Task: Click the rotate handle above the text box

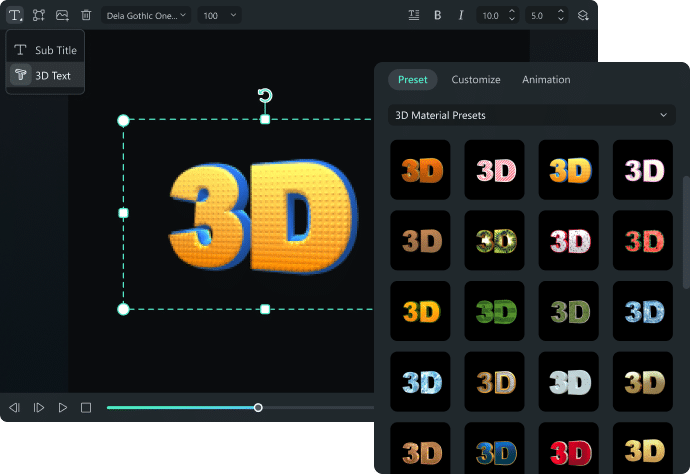Action: point(265,95)
